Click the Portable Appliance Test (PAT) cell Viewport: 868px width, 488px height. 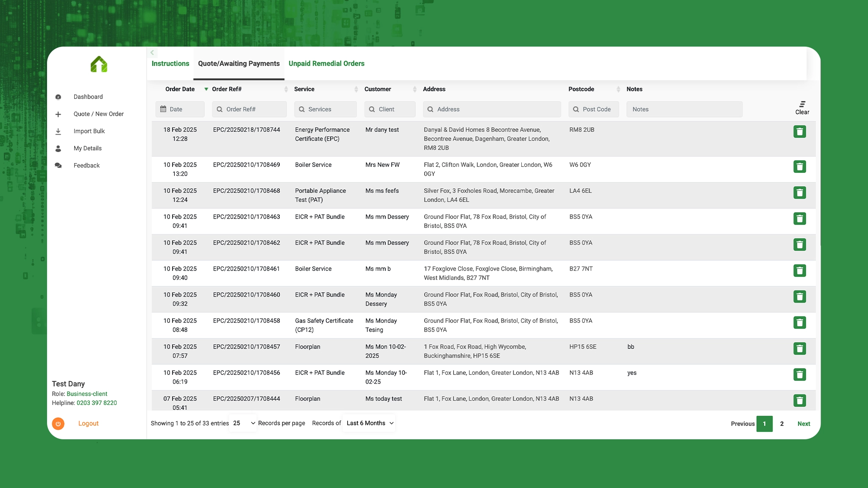[x=320, y=195]
